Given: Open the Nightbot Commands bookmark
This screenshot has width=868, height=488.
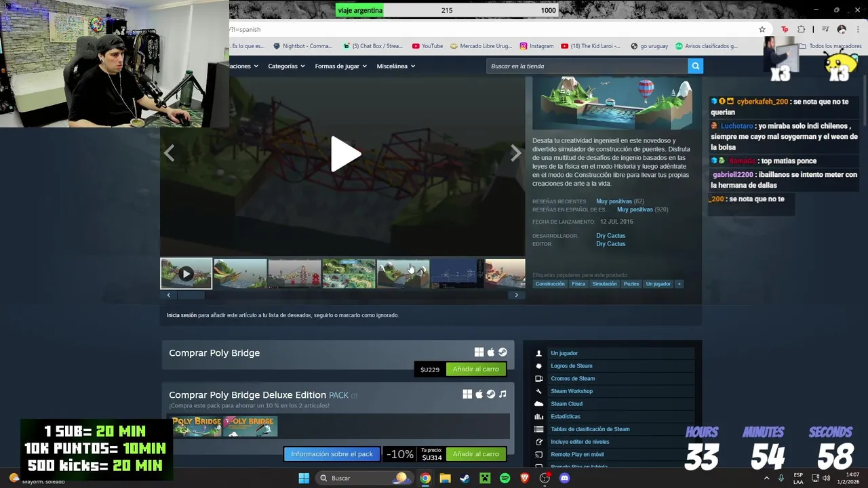Looking at the screenshot, I should tap(302, 46).
